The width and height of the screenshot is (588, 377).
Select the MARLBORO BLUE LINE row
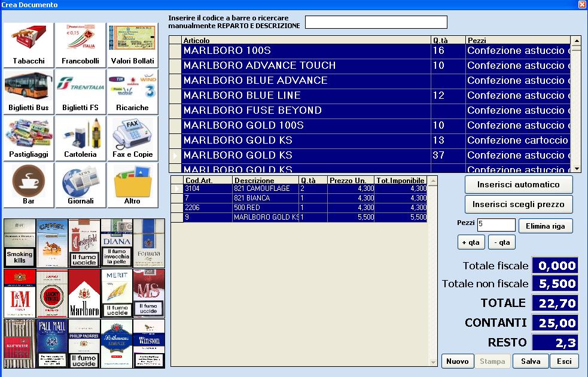(370, 96)
